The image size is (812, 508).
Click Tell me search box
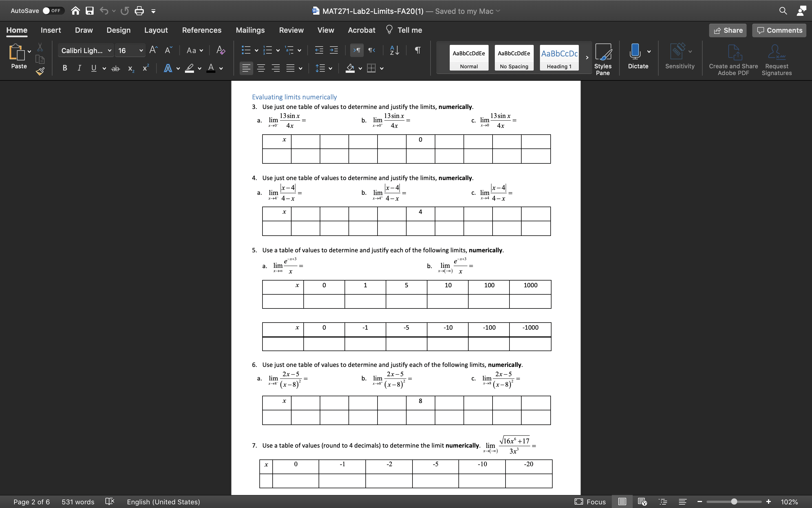(x=404, y=30)
